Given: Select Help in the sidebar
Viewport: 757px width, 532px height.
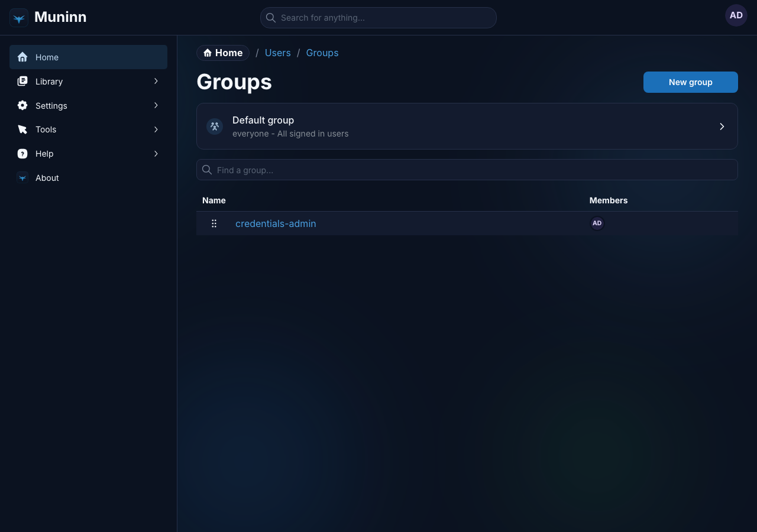Looking at the screenshot, I should [88, 154].
